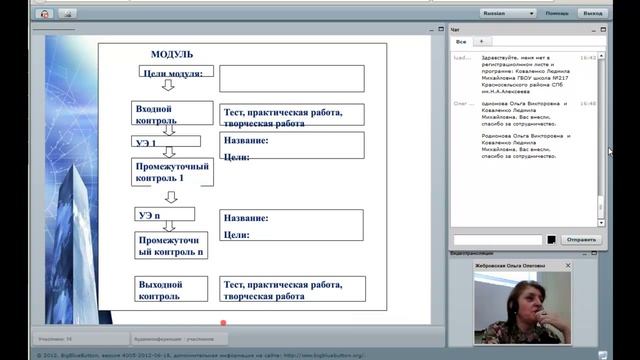Screen dimensions: 640x360
Task: Click the headset audio icon in toolbar
Action: point(44,14)
